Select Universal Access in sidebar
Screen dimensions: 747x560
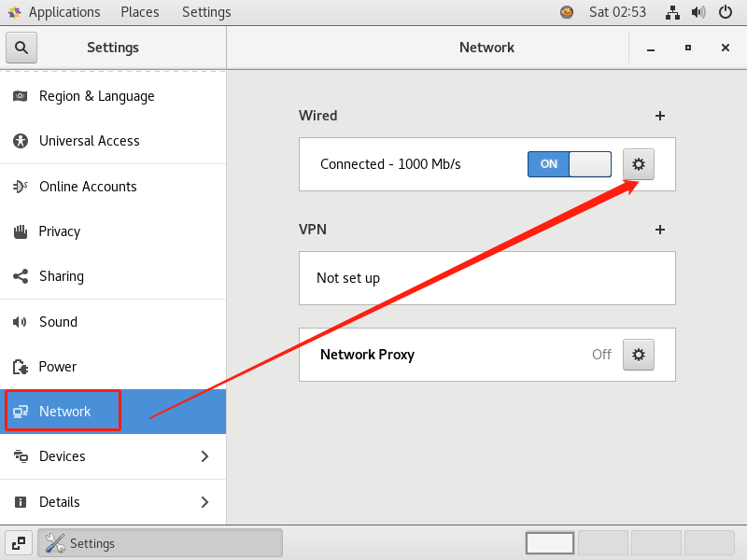click(113, 141)
